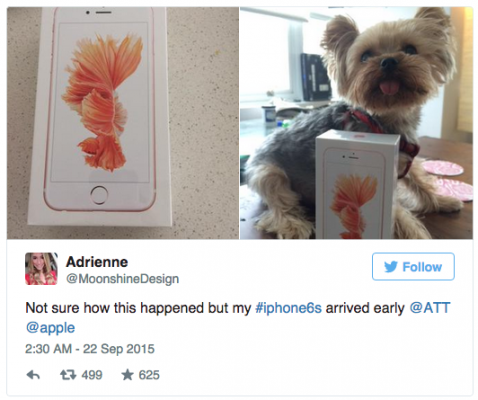
Task: Click the orange fish on the large box
Action: click(x=104, y=103)
